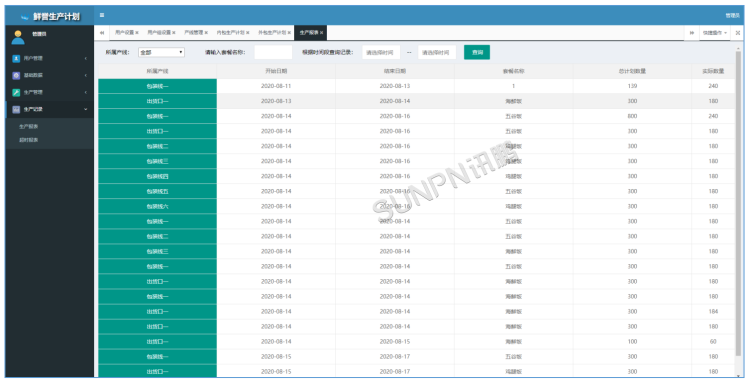The height and width of the screenshot is (385, 750).
Task: Expand the 用户管理 menu chevron
Action: point(86,58)
